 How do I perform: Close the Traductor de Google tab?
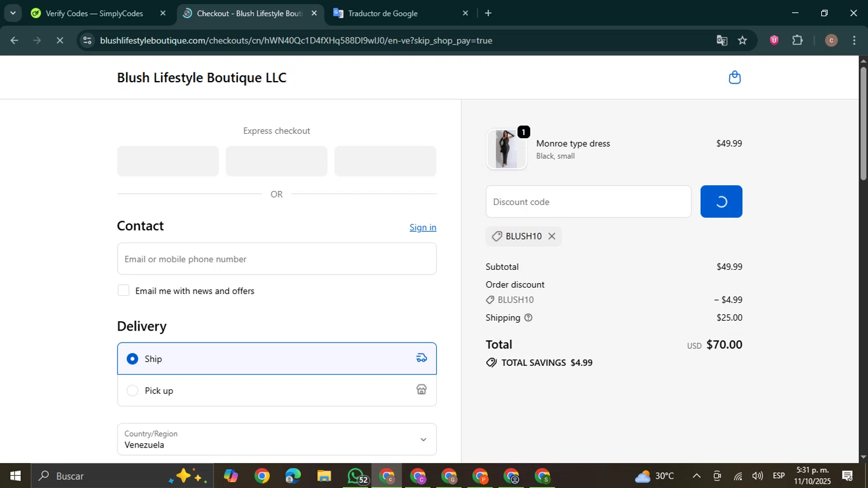click(x=465, y=13)
